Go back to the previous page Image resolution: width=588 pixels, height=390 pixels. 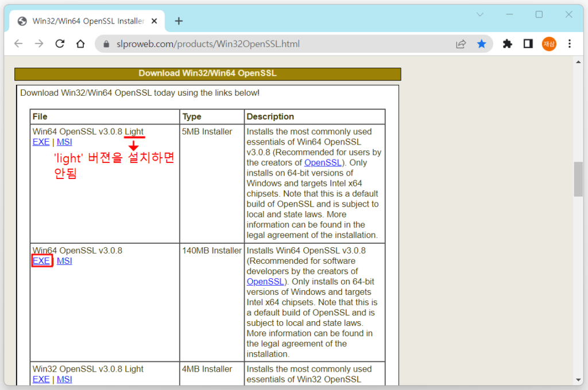[18, 44]
